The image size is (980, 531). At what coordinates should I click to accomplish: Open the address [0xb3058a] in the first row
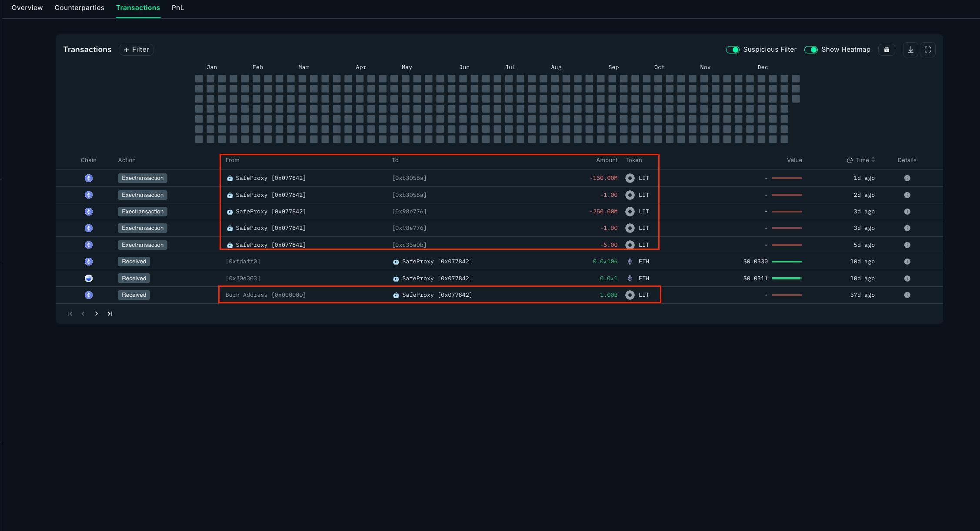click(409, 178)
